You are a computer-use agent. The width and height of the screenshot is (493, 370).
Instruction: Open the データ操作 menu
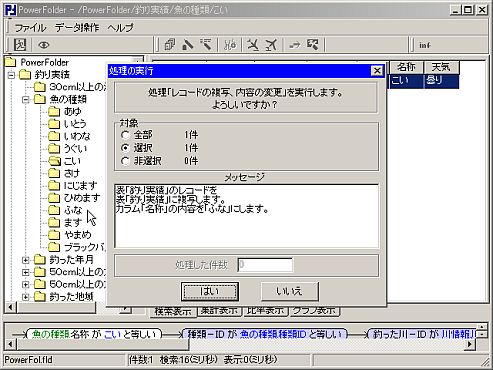[77, 27]
